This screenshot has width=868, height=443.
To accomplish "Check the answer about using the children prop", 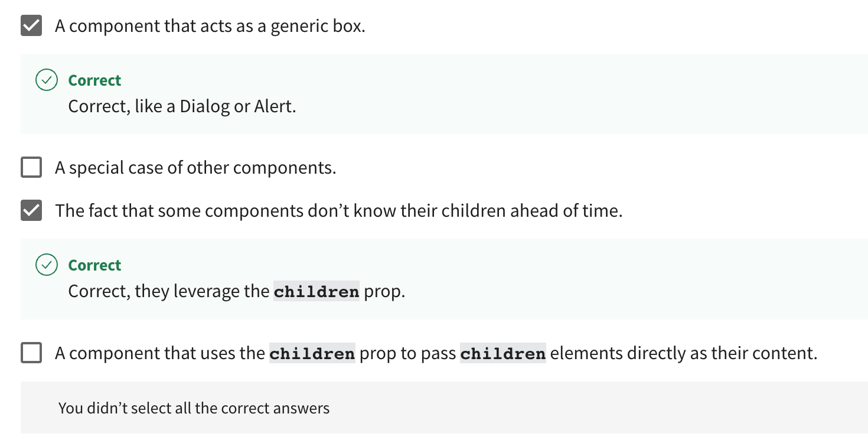I will coord(31,353).
